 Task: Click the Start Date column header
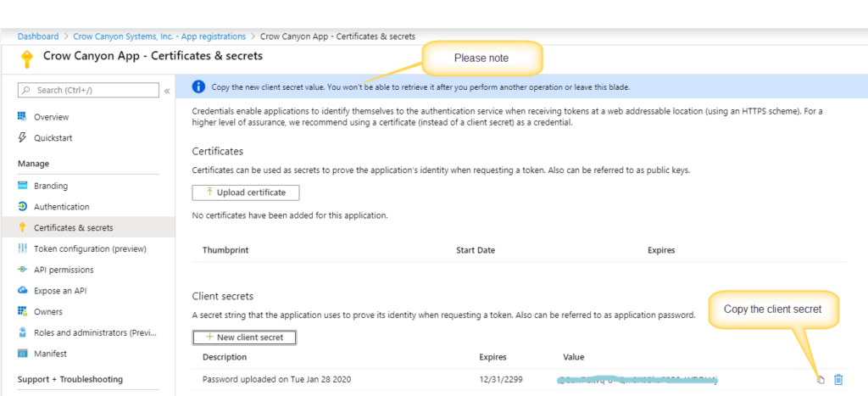coord(476,250)
